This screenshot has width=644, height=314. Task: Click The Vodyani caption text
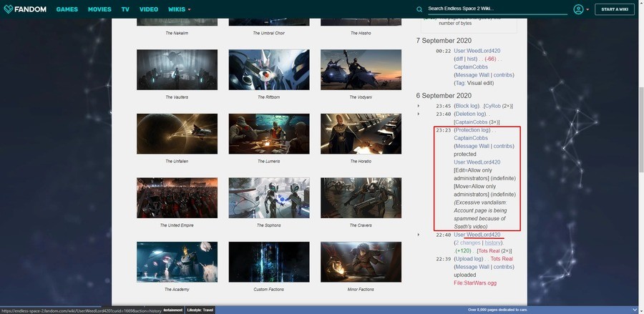[361, 97]
